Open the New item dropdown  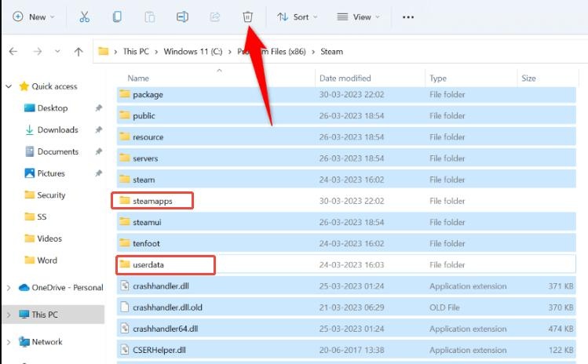(34, 17)
